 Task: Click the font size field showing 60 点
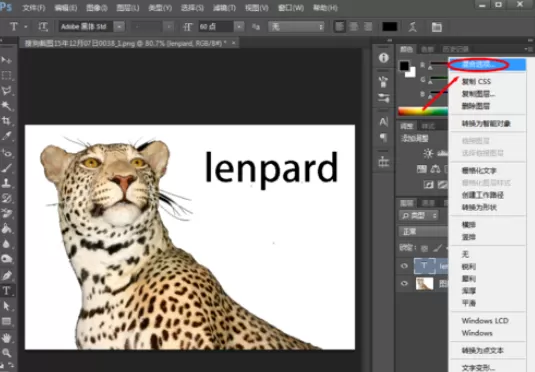point(216,26)
